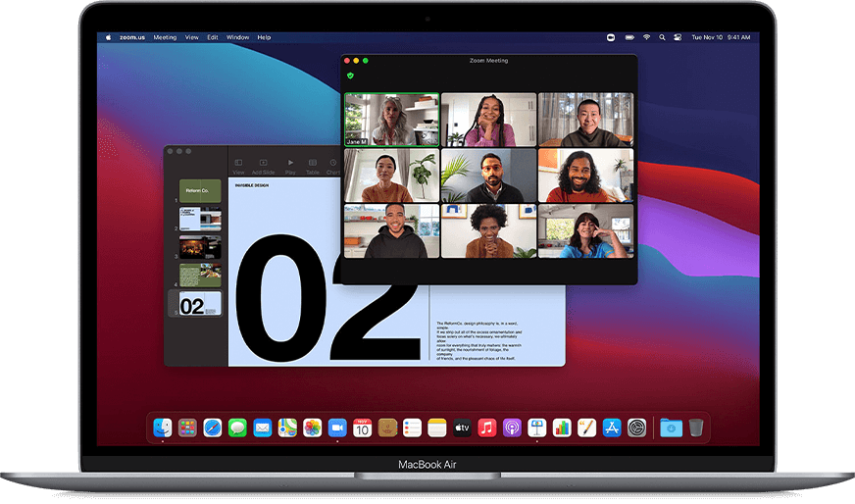Open the Mail app in dock
Screen dimensions: 855x504
tap(263, 428)
